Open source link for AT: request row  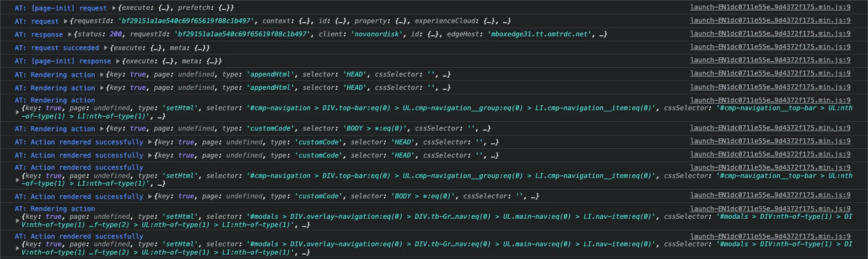(770, 20)
